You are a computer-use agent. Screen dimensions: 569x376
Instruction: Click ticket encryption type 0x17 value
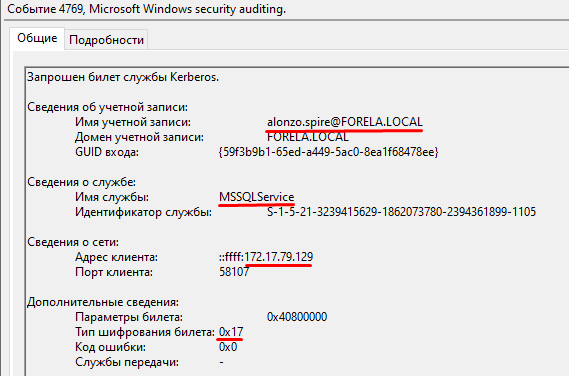click(231, 332)
